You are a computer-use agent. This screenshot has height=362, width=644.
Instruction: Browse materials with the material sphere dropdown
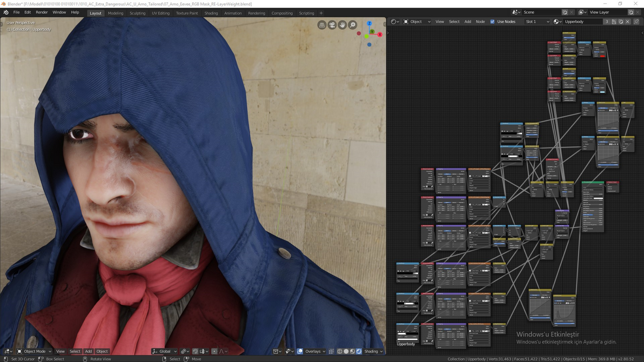558,22
